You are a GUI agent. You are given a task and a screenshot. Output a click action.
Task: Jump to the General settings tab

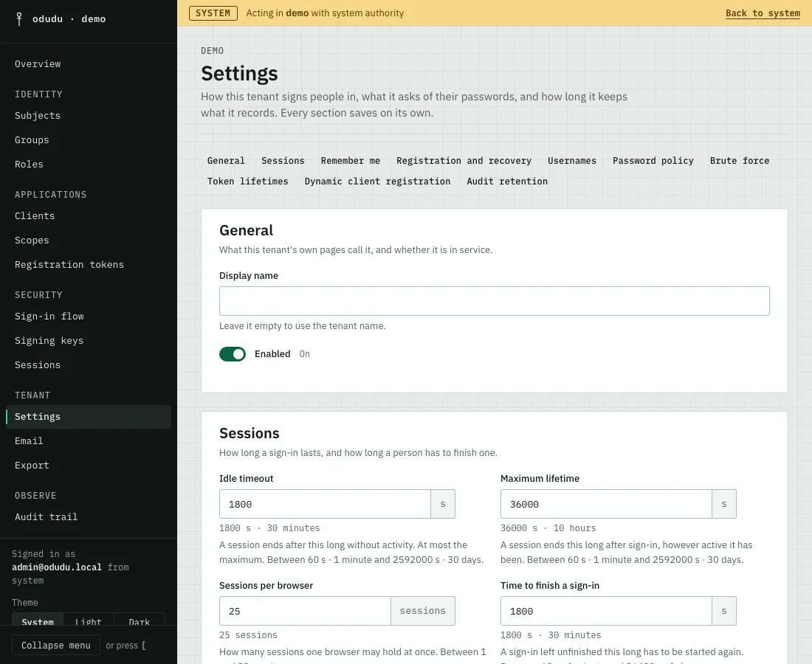point(226,160)
